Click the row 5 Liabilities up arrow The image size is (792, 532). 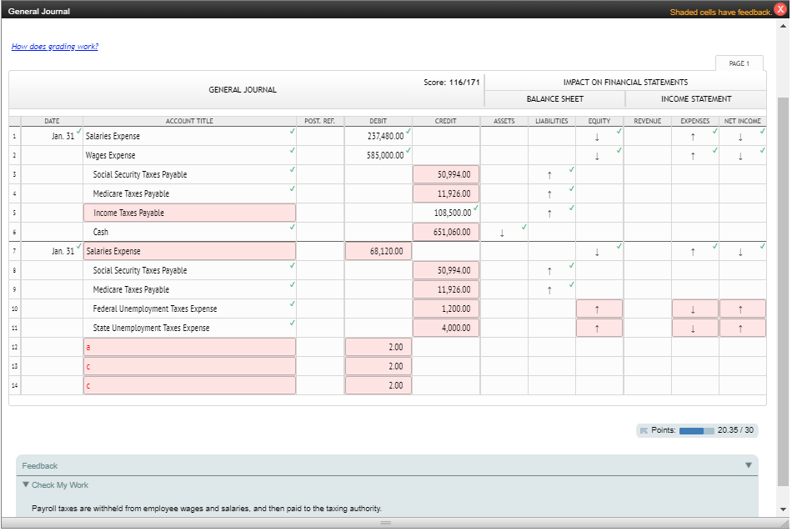pos(549,213)
